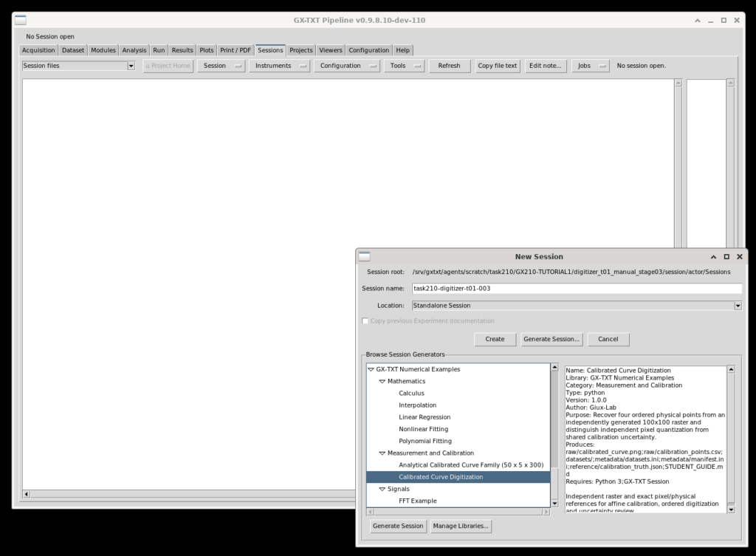Collapse the Mathematics tree branch

coord(382,382)
